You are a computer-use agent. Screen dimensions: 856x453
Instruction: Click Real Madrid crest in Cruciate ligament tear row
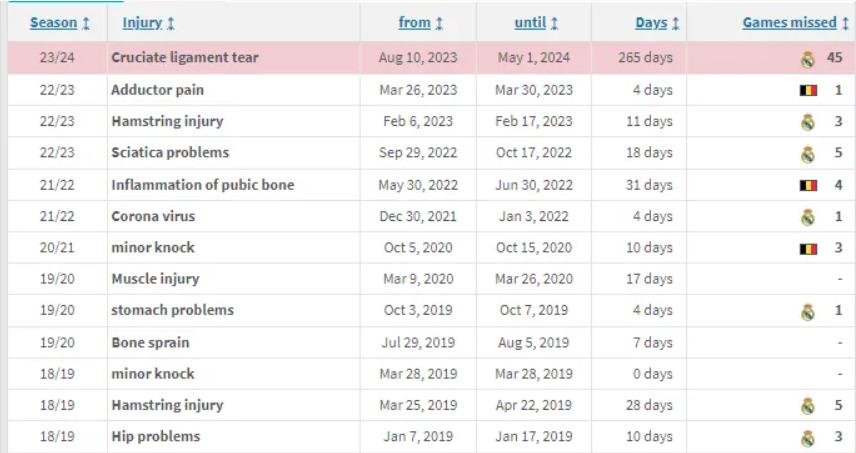[x=807, y=58]
